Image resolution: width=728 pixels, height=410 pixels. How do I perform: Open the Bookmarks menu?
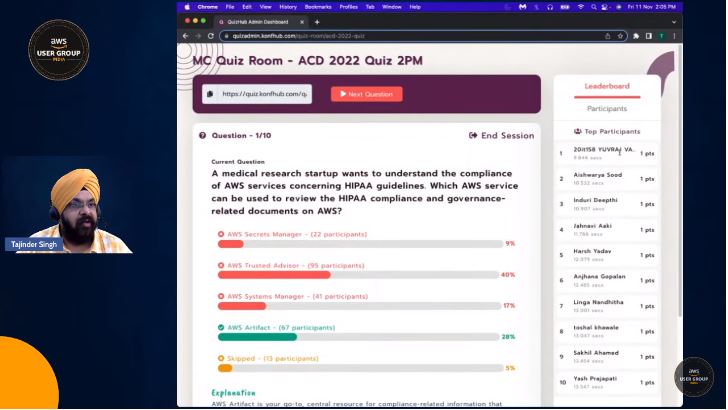(x=318, y=7)
